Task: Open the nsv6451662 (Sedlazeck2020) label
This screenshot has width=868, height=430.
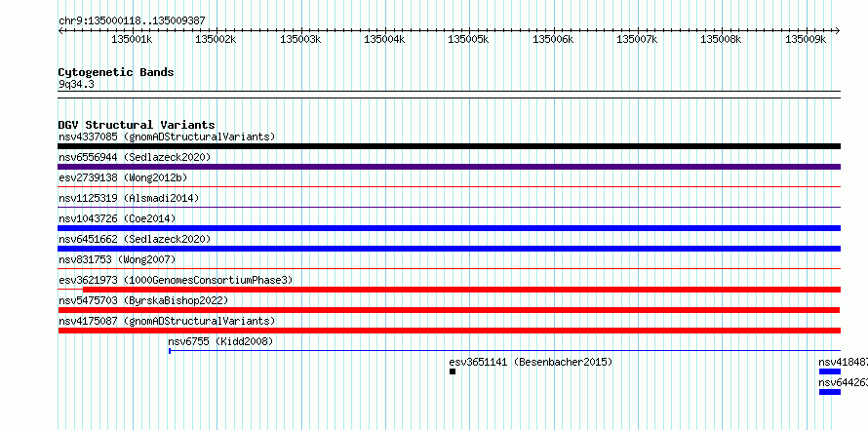Action: click(135, 239)
